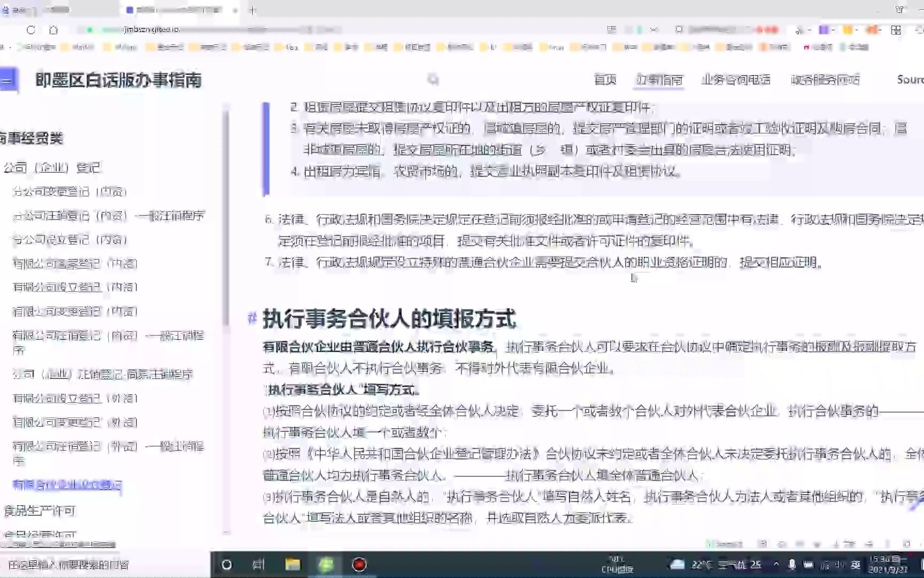Click heading 执行事务合伙人的填报方式

(x=390, y=319)
